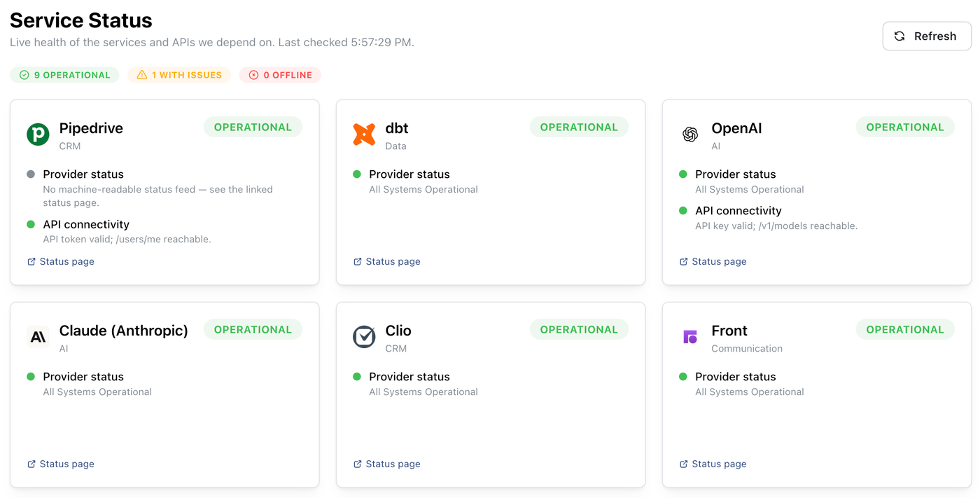Open the Front Status page link
980x498 pixels.
tap(713, 464)
